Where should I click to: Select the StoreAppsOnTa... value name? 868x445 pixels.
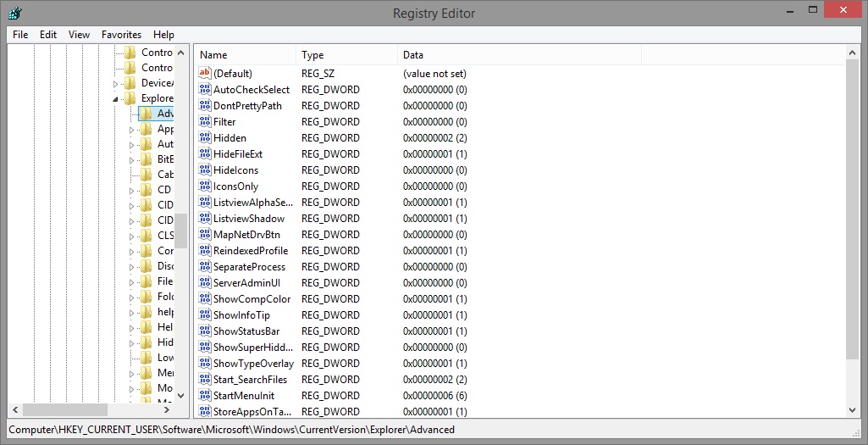tap(252, 412)
